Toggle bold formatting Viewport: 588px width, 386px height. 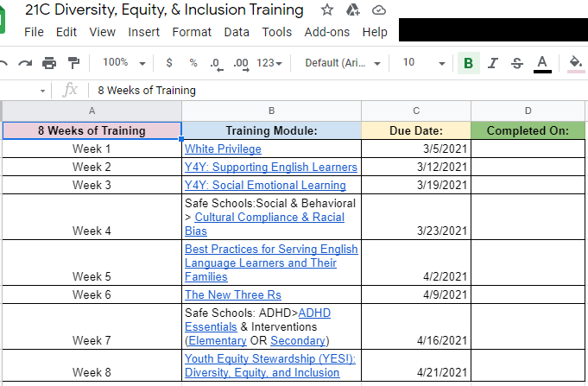(x=468, y=63)
